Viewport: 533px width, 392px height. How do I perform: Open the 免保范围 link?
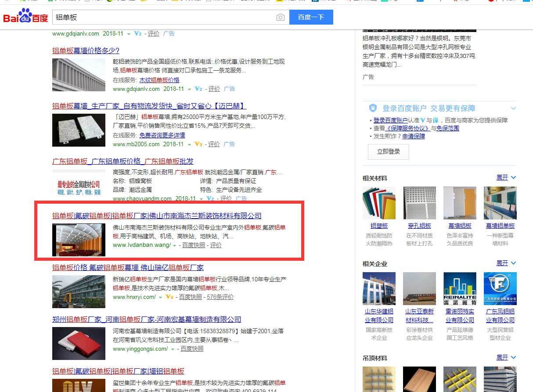448,128
